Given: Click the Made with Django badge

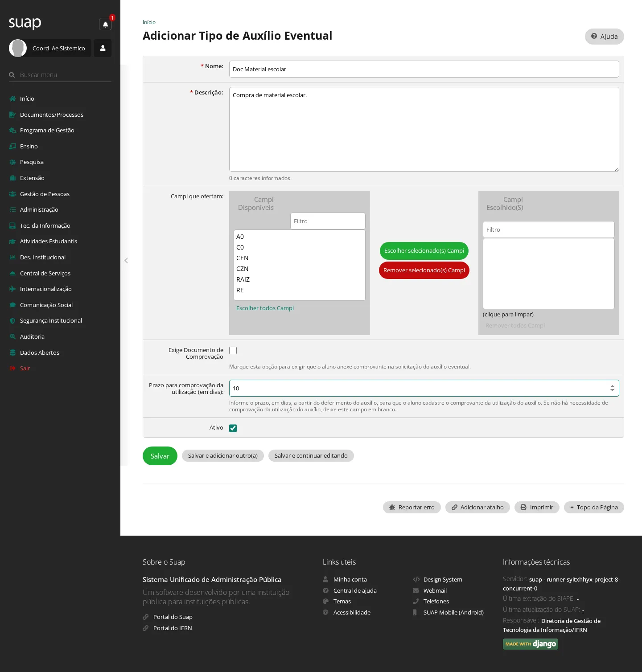Looking at the screenshot, I should click(531, 644).
